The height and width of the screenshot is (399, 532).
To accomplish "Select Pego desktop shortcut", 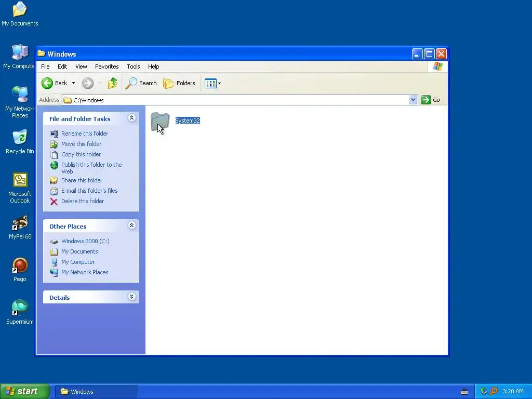I will click(20, 270).
